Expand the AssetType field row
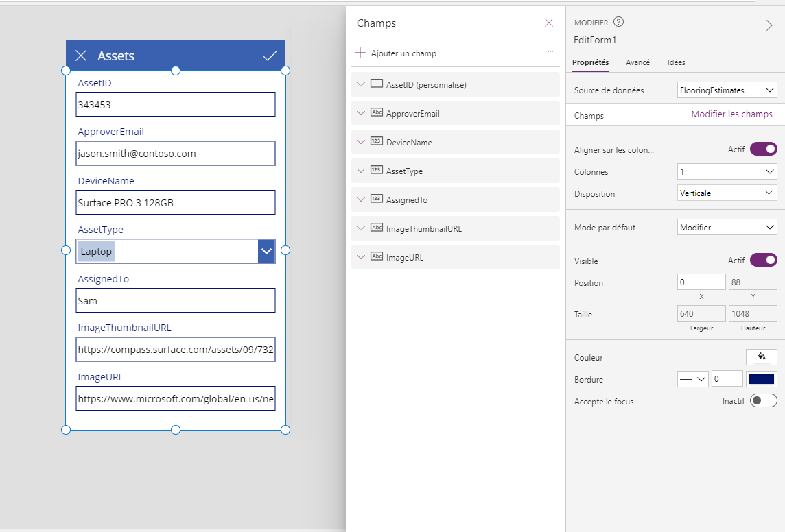 pyautogui.click(x=360, y=171)
